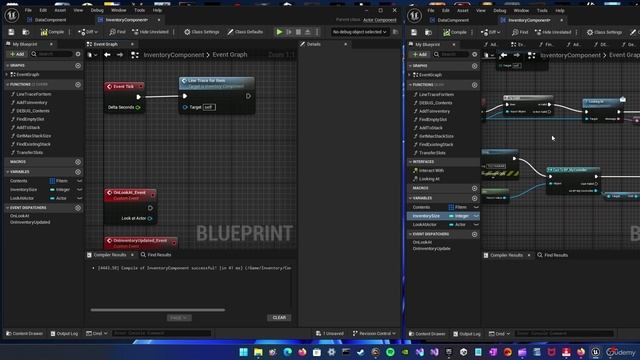
Task: Toggle Contents variable visibility eye, left window
Action: coord(79,181)
